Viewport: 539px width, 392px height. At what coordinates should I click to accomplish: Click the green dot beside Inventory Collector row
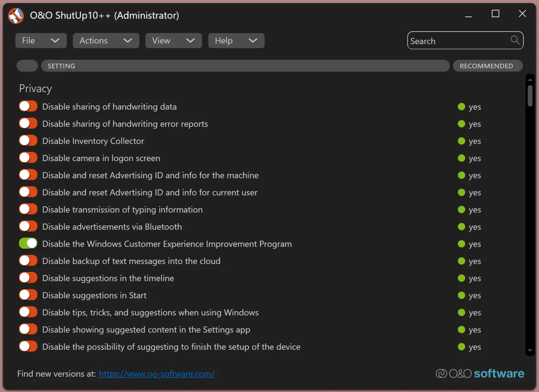(x=461, y=141)
